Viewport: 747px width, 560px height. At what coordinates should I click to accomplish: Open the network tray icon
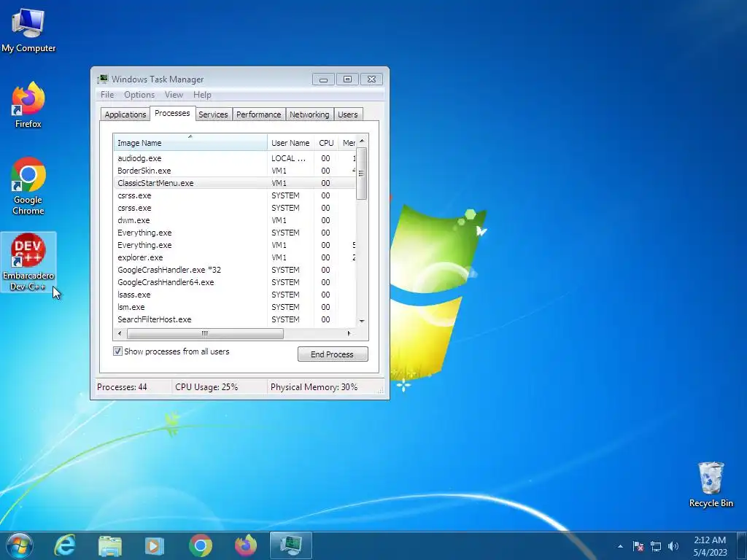pos(656,546)
